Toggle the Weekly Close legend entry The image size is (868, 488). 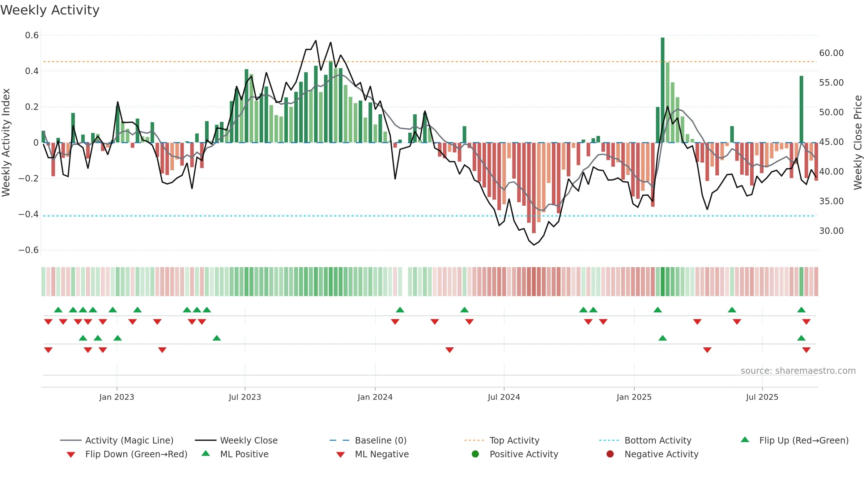click(x=236, y=440)
